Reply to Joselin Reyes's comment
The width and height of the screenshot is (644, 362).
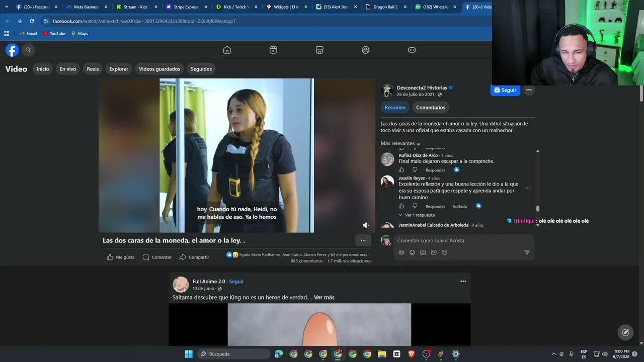pyautogui.click(x=435, y=206)
